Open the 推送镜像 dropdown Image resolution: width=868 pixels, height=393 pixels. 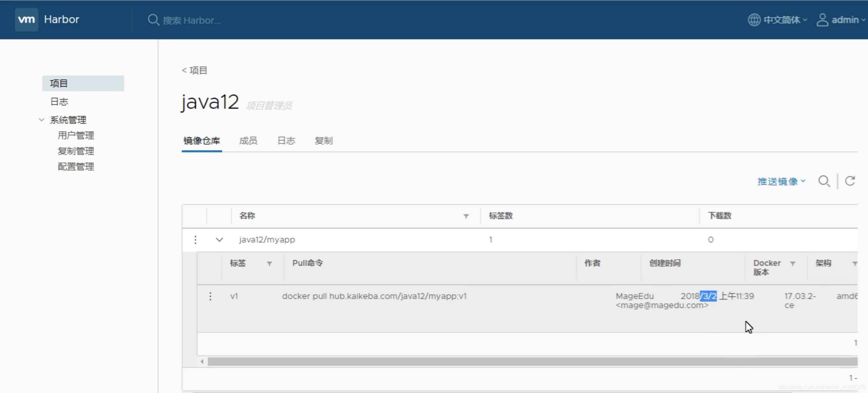point(781,181)
